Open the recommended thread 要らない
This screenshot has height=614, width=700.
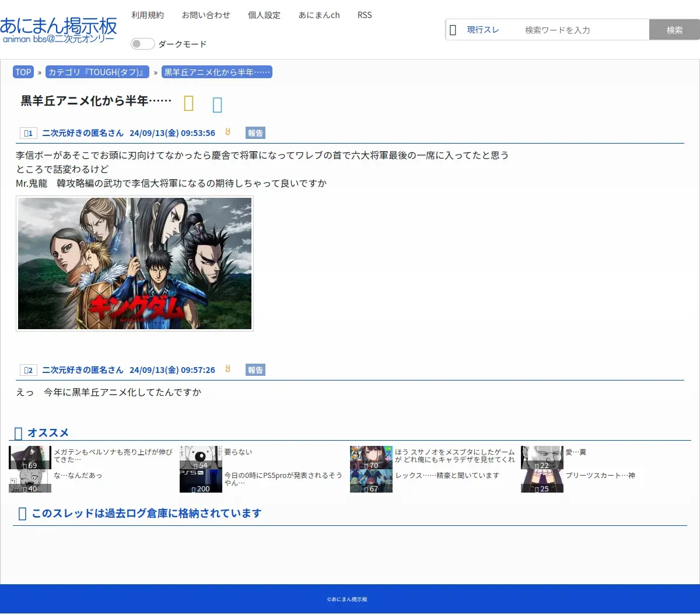tap(238, 452)
